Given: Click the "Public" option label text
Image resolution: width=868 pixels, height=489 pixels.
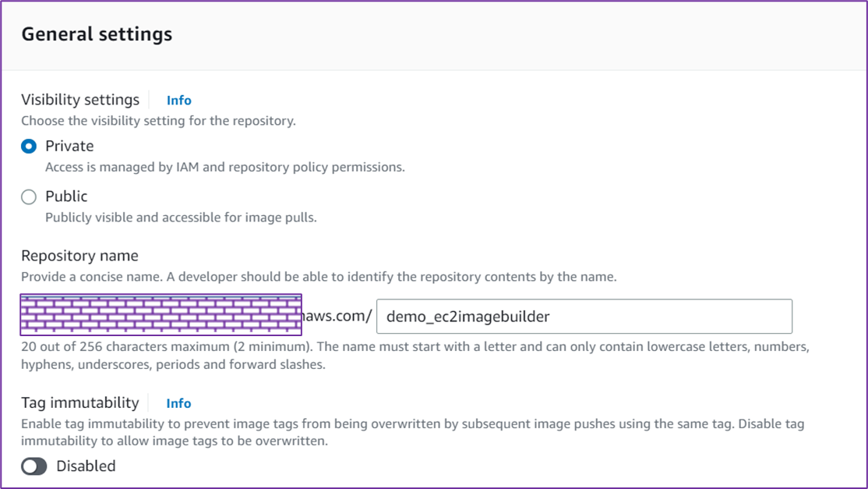Looking at the screenshot, I should tap(66, 197).
